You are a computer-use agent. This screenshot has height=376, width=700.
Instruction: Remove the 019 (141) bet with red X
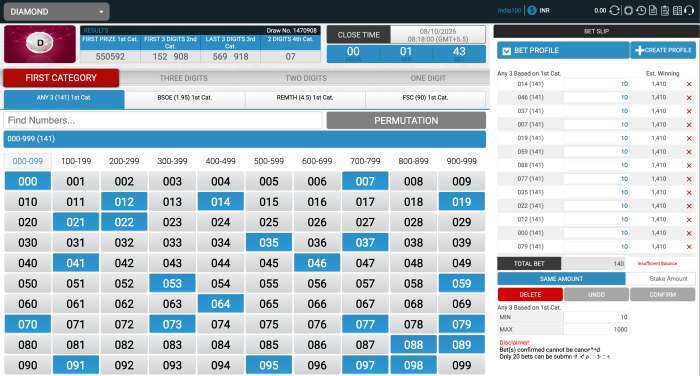[x=689, y=138]
